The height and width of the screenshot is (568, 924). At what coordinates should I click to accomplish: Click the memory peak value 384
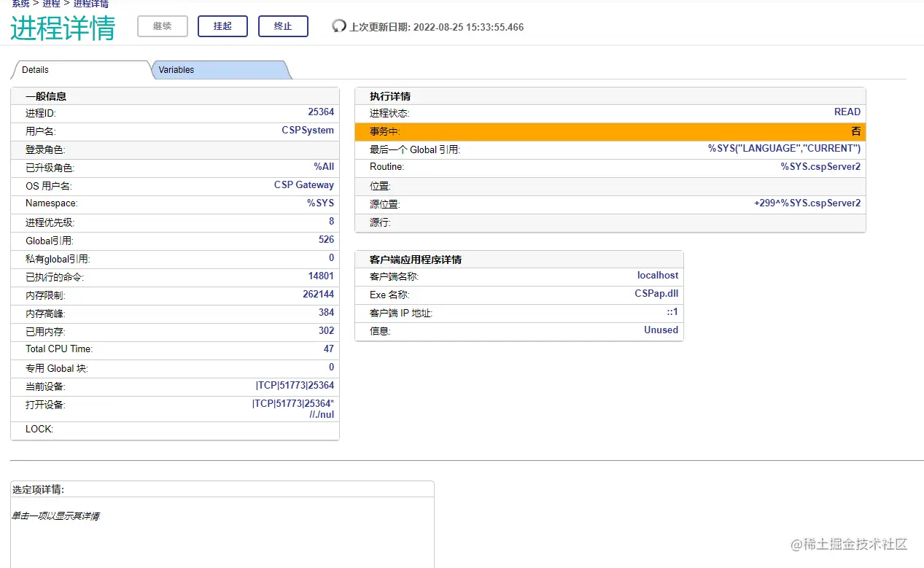(x=326, y=312)
